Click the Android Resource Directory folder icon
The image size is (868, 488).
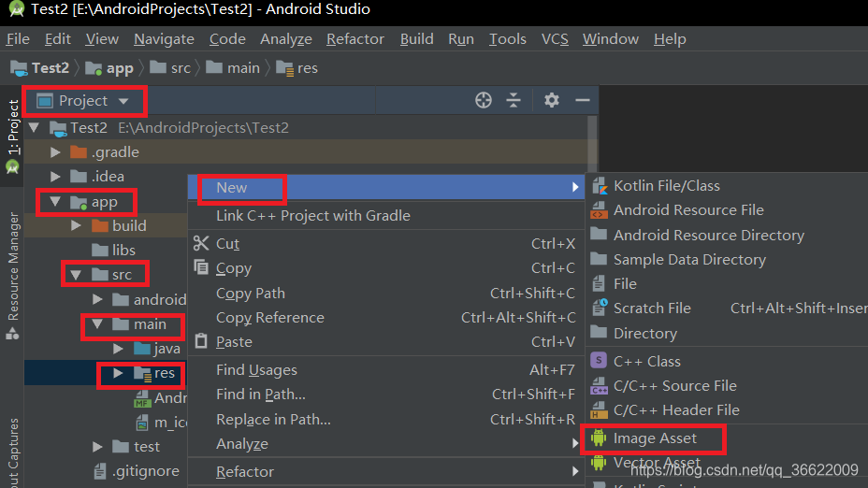click(599, 234)
